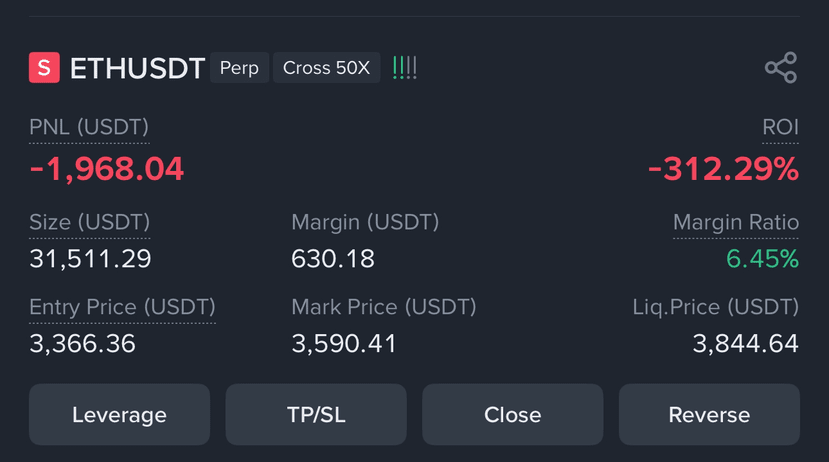Show ROI label explanation
Image resolution: width=829 pixels, height=462 pixels.
780,127
